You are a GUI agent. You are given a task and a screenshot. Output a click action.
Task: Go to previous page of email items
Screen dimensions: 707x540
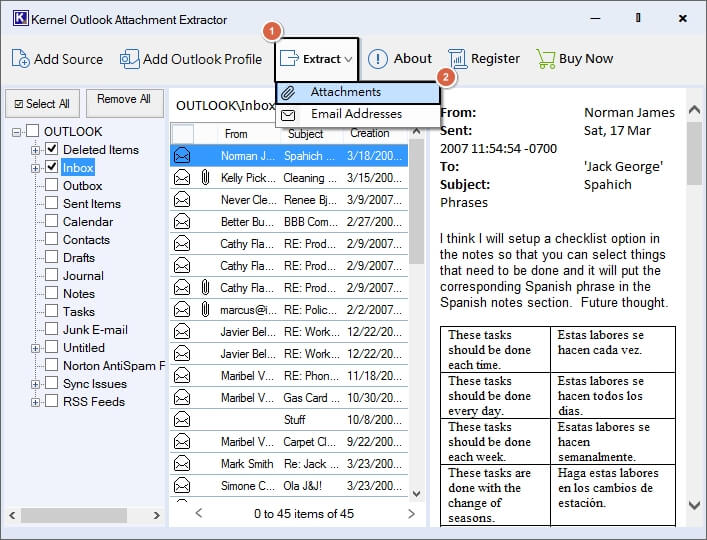coord(199,513)
